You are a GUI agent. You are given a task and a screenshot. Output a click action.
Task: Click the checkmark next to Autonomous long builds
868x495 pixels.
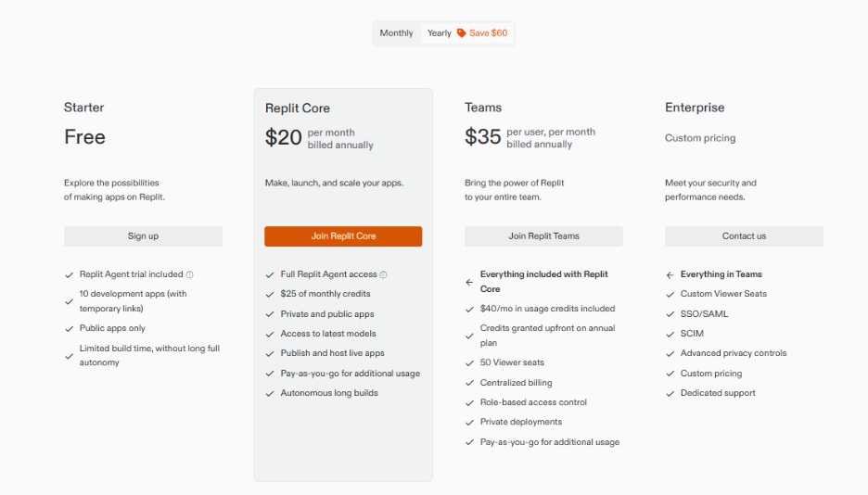click(270, 394)
